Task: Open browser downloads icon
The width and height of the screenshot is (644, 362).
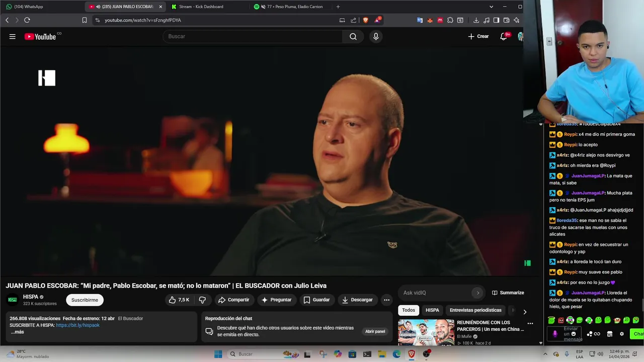Action: pyautogui.click(x=476, y=20)
